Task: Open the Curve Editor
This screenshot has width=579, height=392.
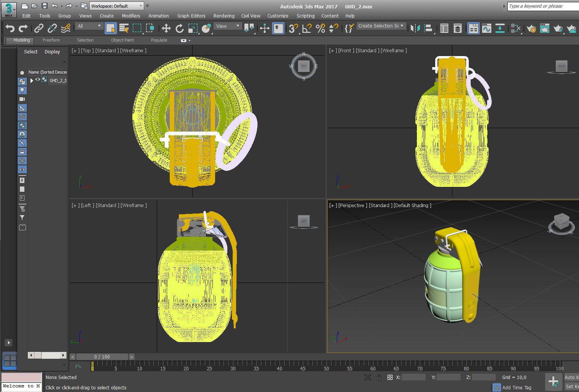Action: (487, 28)
